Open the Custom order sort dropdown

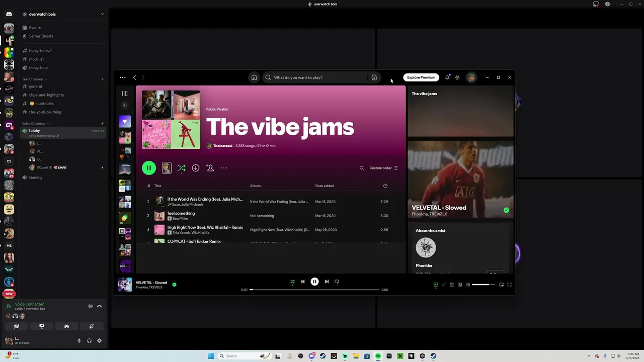tap(383, 168)
